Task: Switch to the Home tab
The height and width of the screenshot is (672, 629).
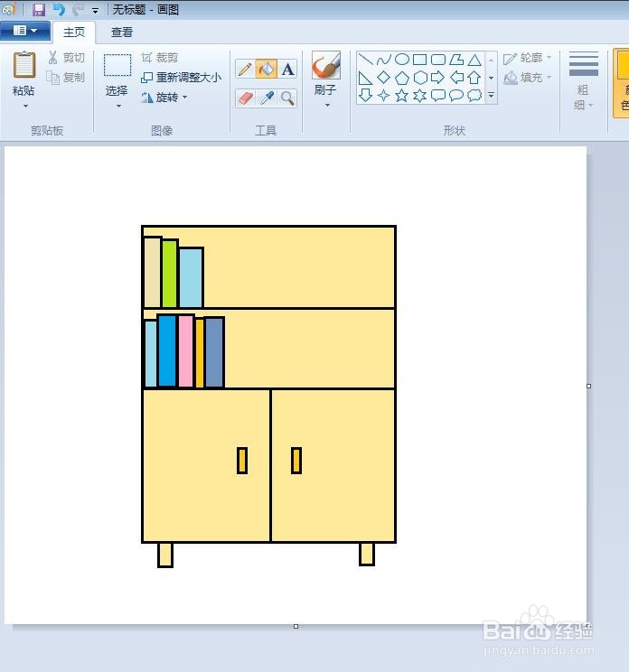Action: point(74,33)
